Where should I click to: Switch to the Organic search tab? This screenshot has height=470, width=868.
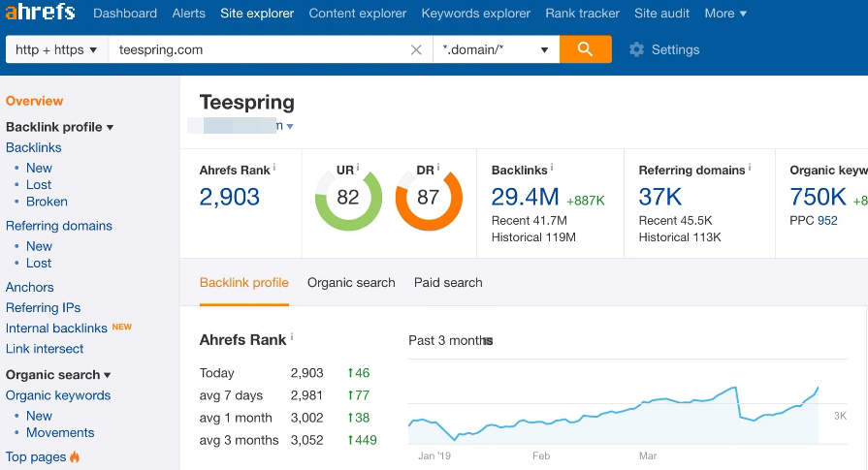click(351, 283)
